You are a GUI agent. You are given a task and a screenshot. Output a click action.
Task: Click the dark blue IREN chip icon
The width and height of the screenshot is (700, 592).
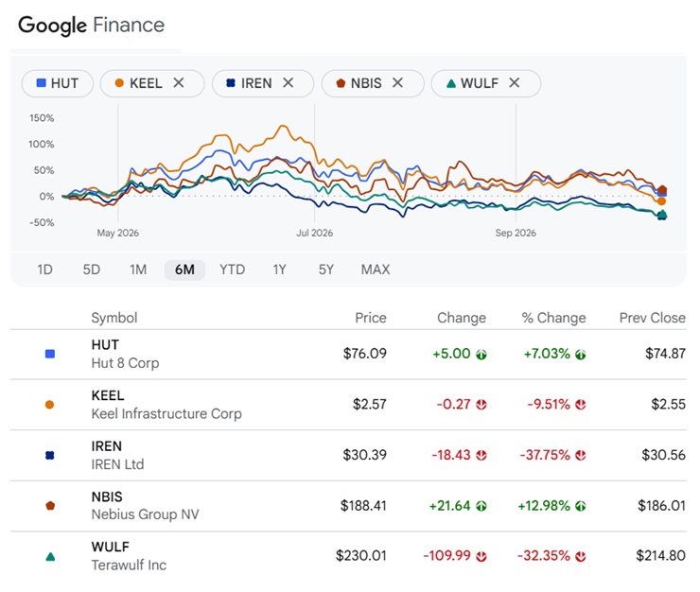(231, 83)
